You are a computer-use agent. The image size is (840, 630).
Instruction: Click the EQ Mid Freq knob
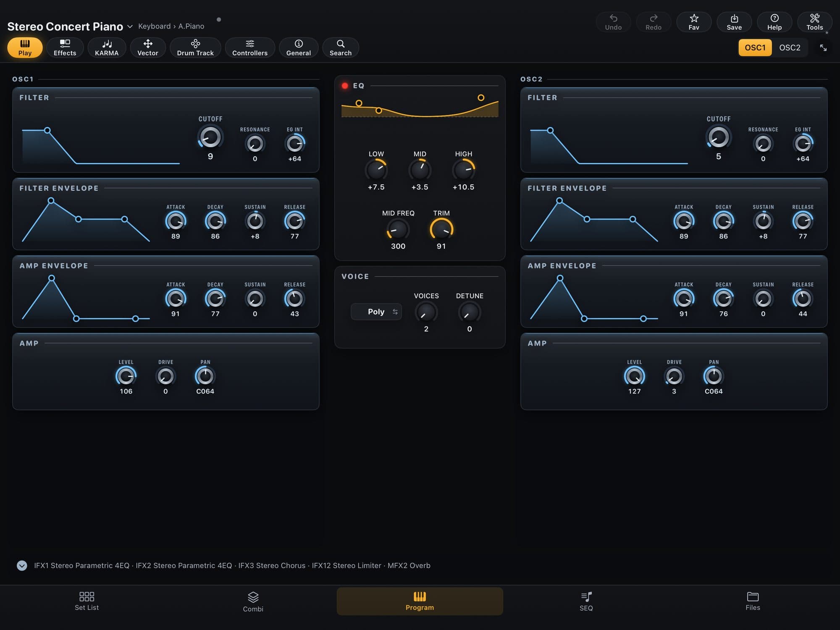point(398,229)
